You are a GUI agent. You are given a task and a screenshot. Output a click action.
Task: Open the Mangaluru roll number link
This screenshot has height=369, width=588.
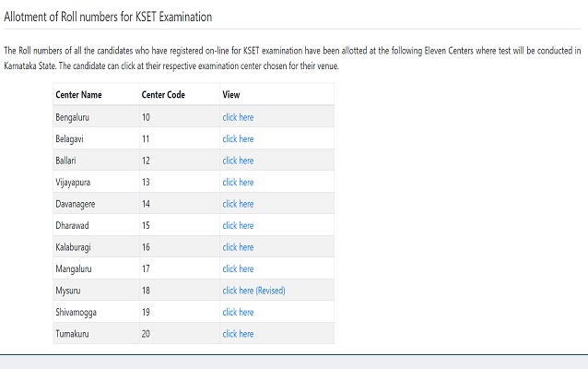point(238,269)
